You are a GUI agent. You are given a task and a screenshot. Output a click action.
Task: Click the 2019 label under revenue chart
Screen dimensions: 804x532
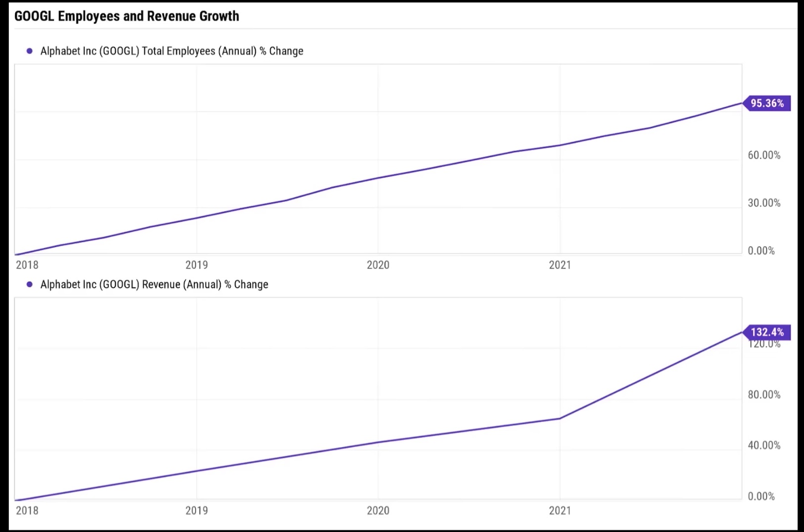click(x=196, y=510)
